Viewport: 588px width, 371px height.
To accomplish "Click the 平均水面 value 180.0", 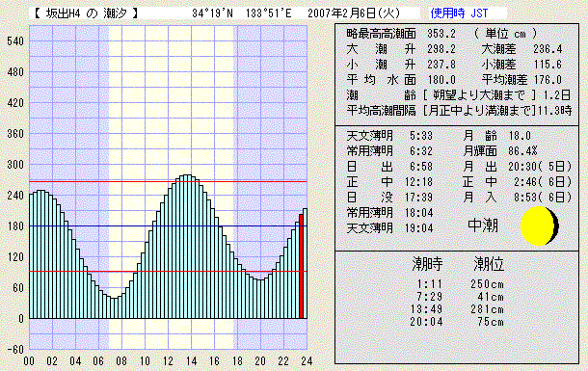I will (441, 80).
